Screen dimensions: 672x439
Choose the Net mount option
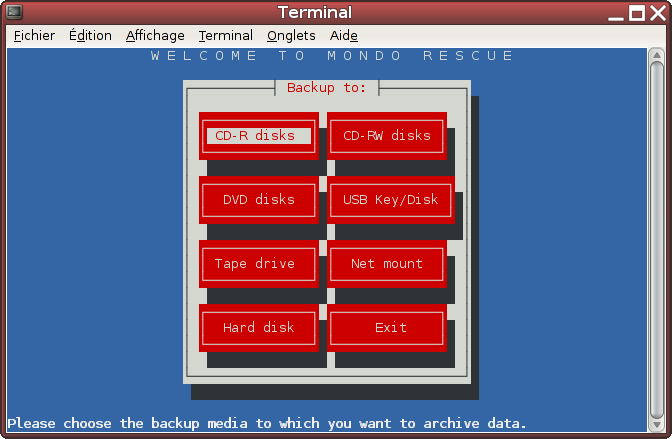point(387,263)
